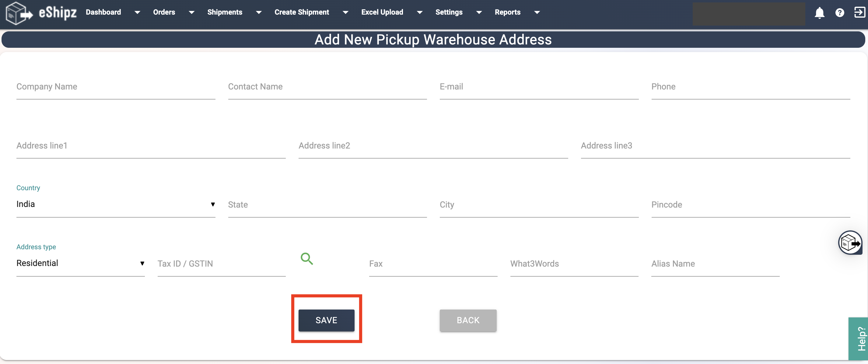This screenshot has width=868, height=364.
Task: Open the Settings menu
Action: pos(449,12)
